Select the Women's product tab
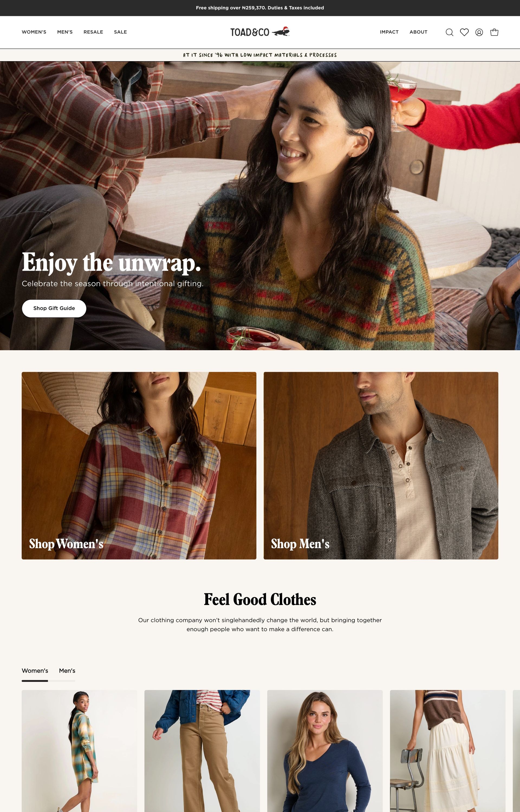Viewport: 520px width, 812px height. point(35,671)
